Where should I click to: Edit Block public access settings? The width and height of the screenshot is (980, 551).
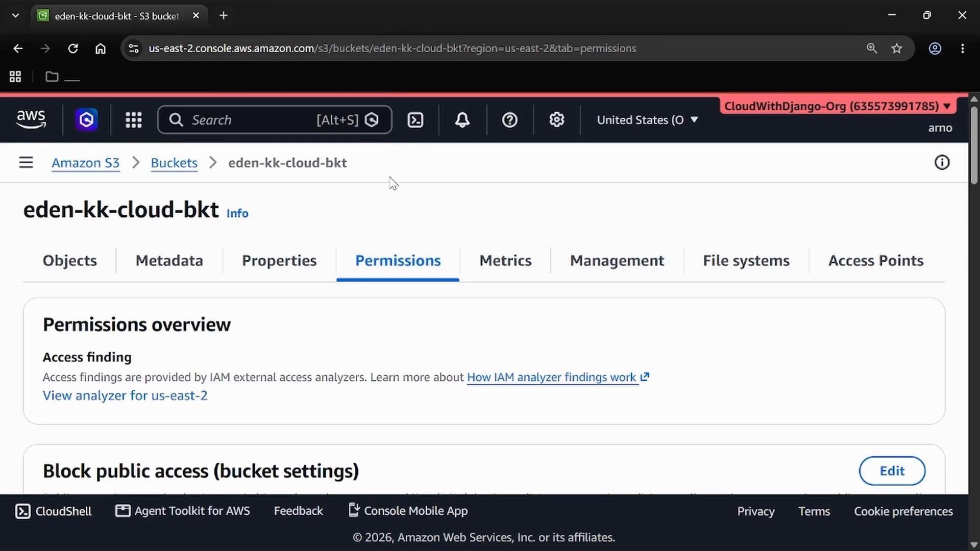[892, 471]
